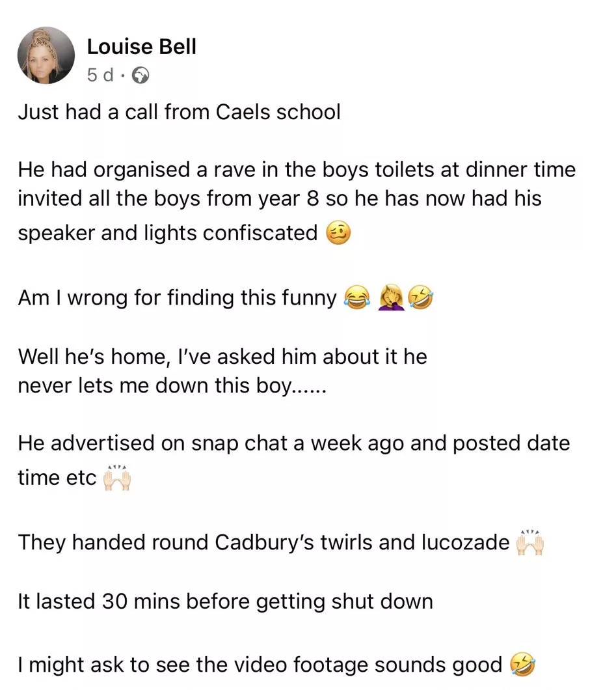
Task: Click raised hands emoji after lucozade
Action: pyautogui.click(x=529, y=542)
